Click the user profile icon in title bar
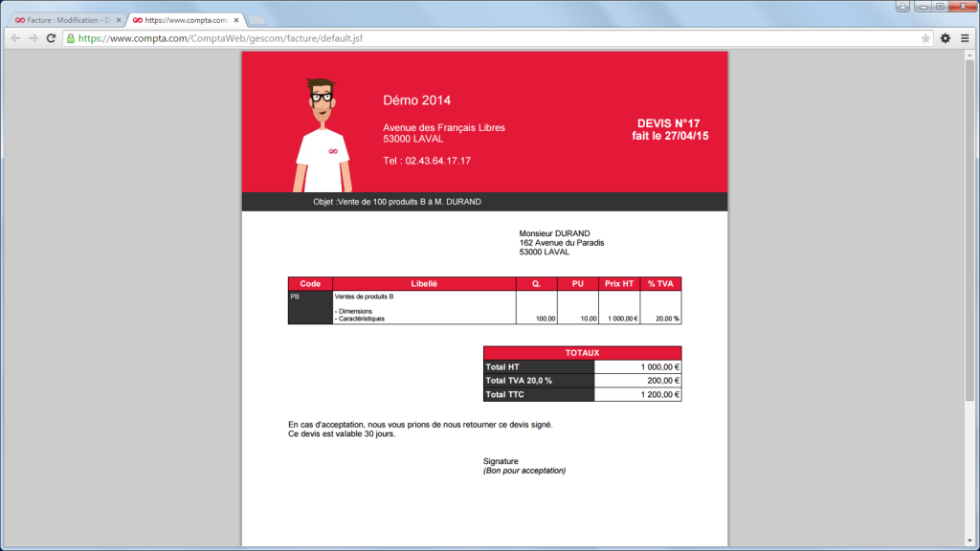980x551 pixels. point(902,7)
